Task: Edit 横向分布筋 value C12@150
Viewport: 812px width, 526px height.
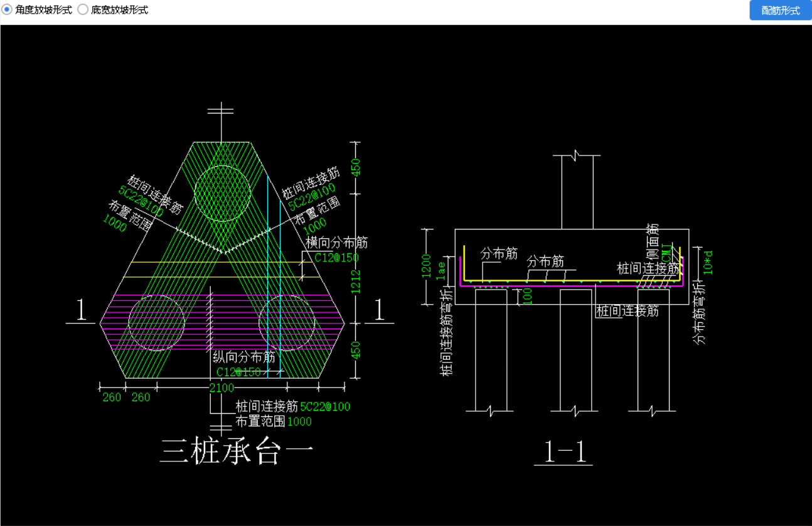Action: (x=337, y=257)
